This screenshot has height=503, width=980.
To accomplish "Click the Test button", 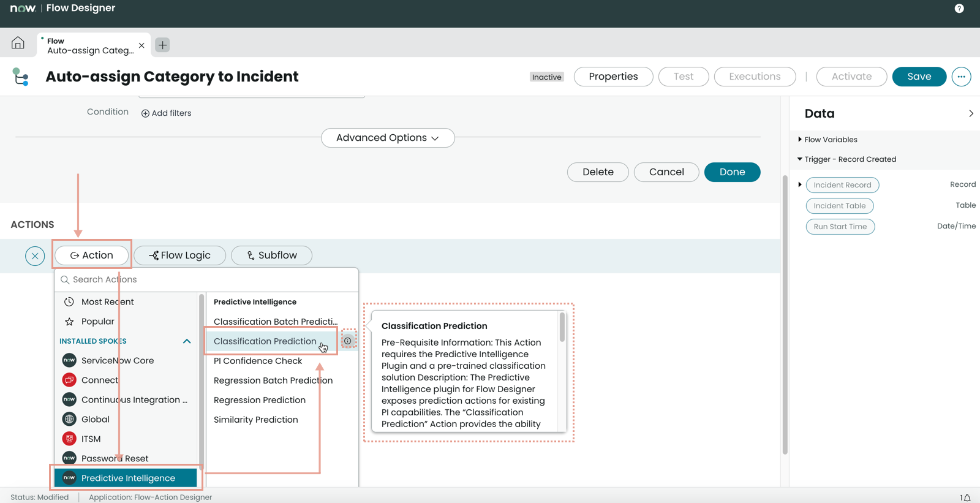I will pyautogui.click(x=684, y=77).
